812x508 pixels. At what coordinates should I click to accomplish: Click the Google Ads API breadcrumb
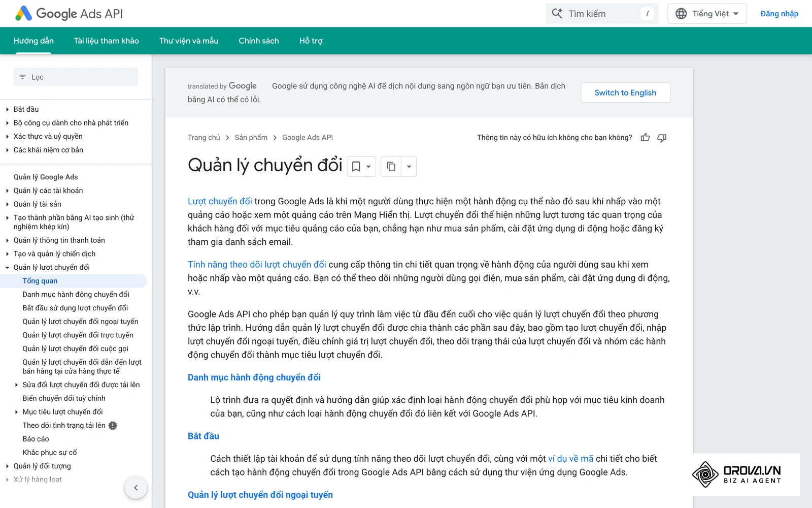click(x=308, y=138)
